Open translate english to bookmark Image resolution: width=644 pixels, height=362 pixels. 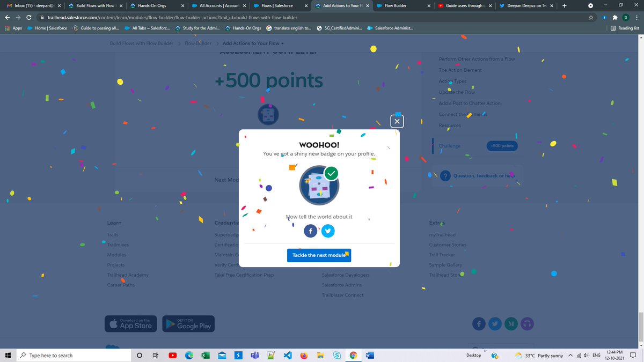click(289, 28)
